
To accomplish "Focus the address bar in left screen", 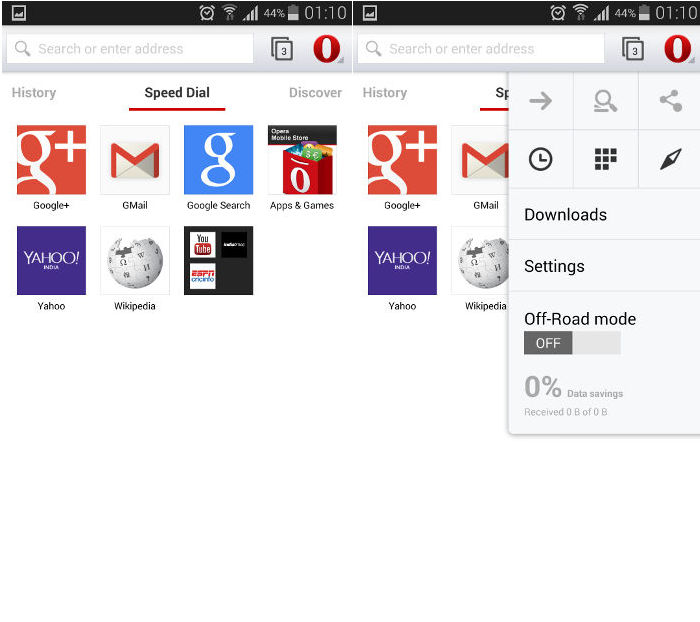I will tap(130, 49).
